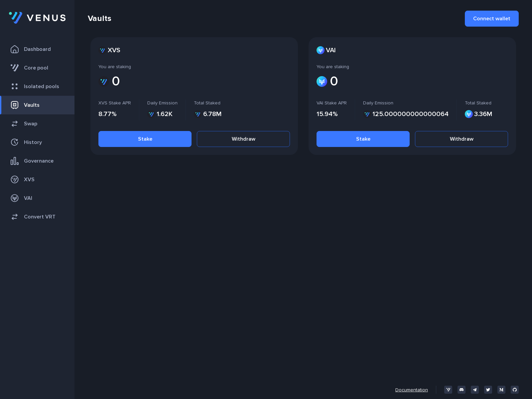Open the Documentation link
Screen dimensions: 532x399
411,390
